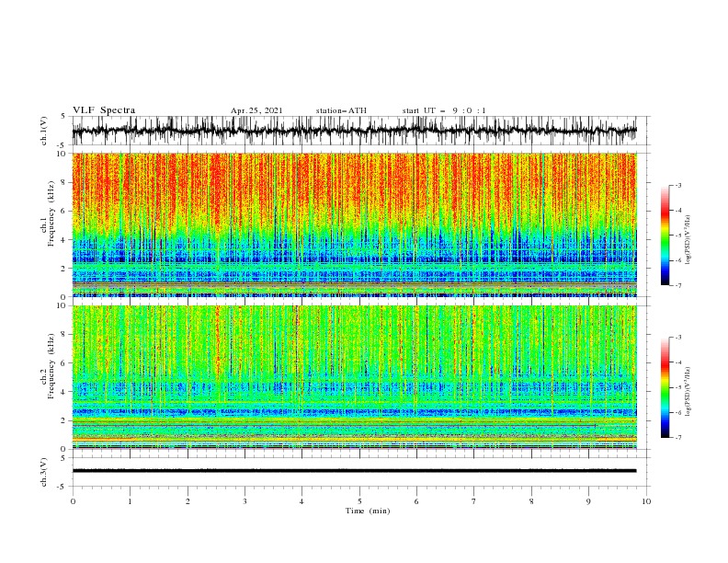This screenshot has height=563, width=728.
Task: Click the "5" tick on the time axis
Action: tap(359, 501)
